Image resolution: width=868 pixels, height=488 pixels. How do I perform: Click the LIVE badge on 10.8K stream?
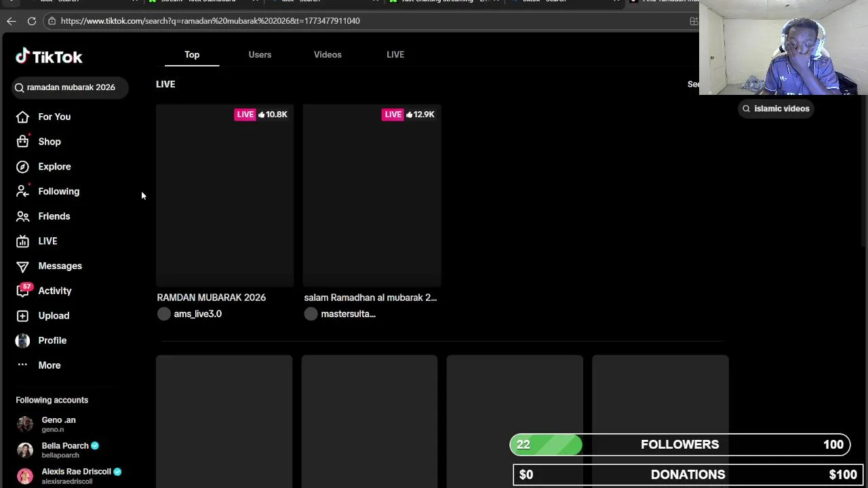coord(245,115)
